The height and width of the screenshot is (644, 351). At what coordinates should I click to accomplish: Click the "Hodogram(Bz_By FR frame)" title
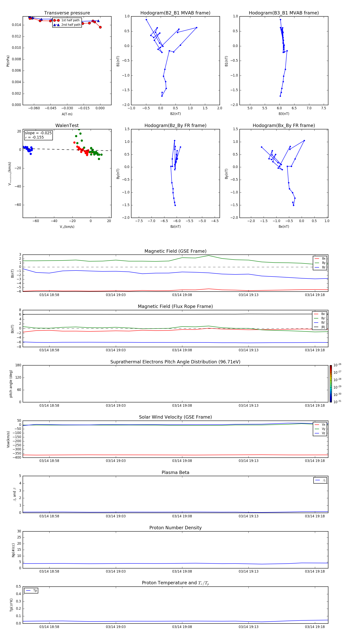pos(175,125)
